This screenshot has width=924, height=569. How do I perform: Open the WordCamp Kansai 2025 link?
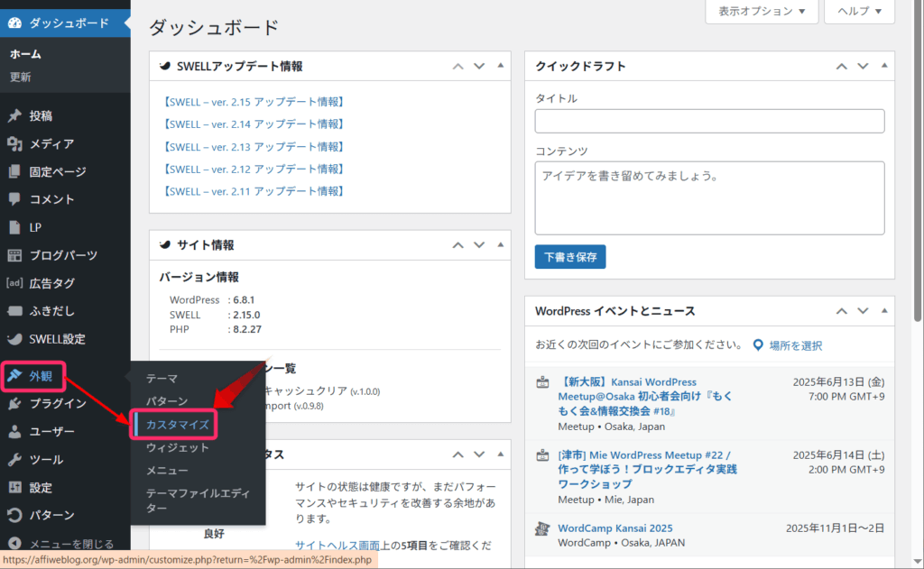[615, 528]
